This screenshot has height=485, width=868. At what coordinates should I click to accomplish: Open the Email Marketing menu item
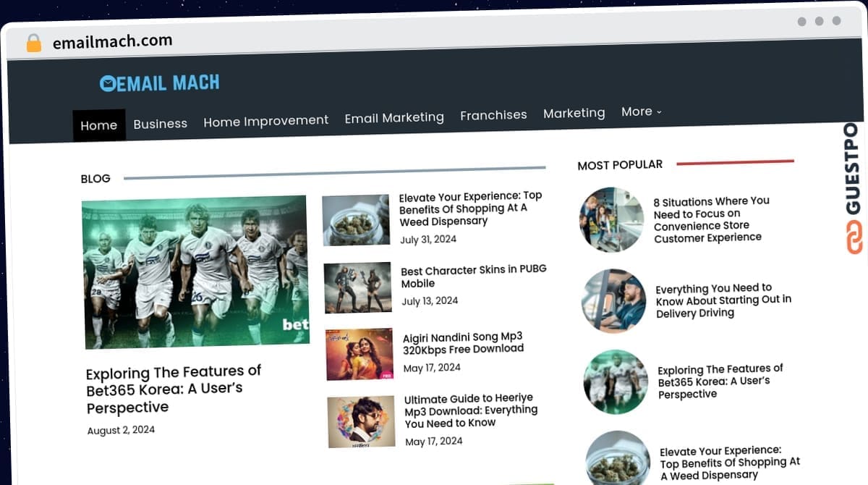tap(394, 117)
